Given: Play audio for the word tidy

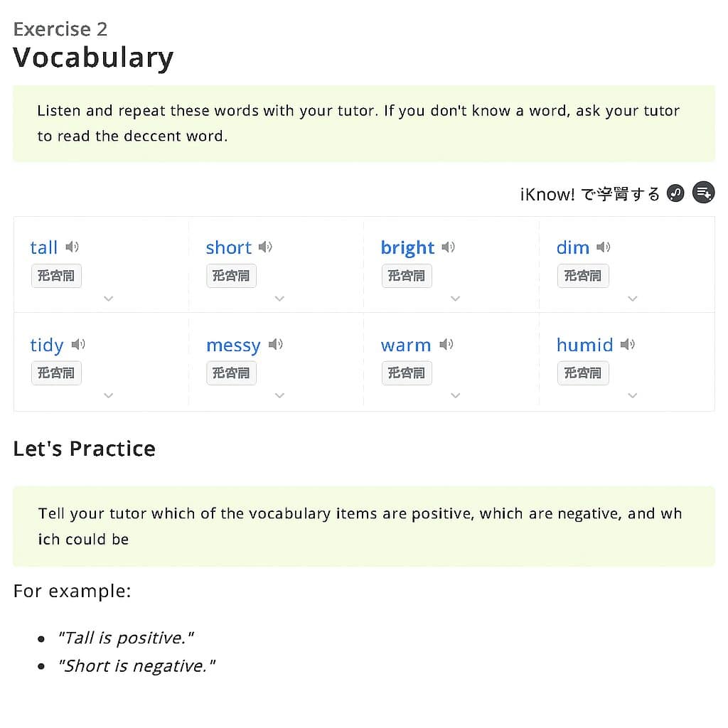Looking at the screenshot, I should [x=78, y=345].
